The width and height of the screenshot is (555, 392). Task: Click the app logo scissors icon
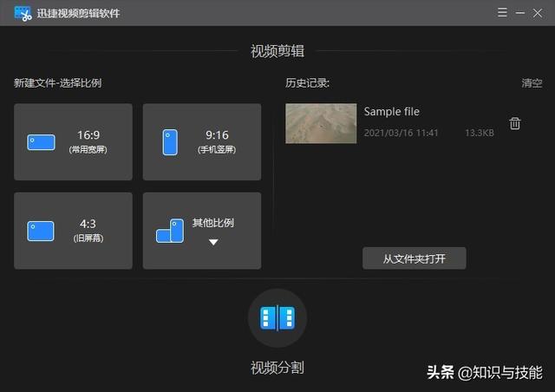click(x=23, y=14)
